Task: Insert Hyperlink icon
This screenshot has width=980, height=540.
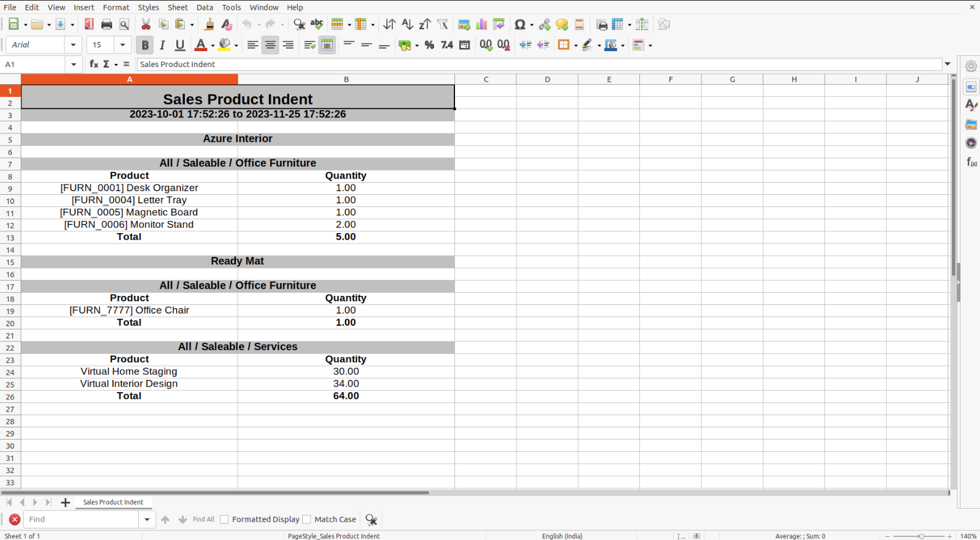Action: pyautogui.click(x=544, y=24)
